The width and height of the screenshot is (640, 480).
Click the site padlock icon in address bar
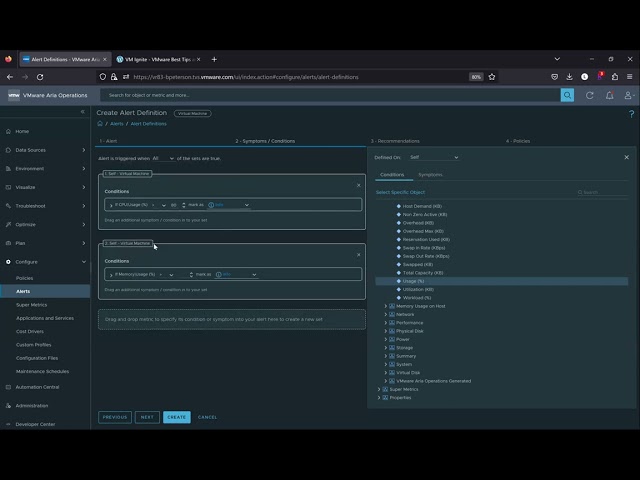114,77
